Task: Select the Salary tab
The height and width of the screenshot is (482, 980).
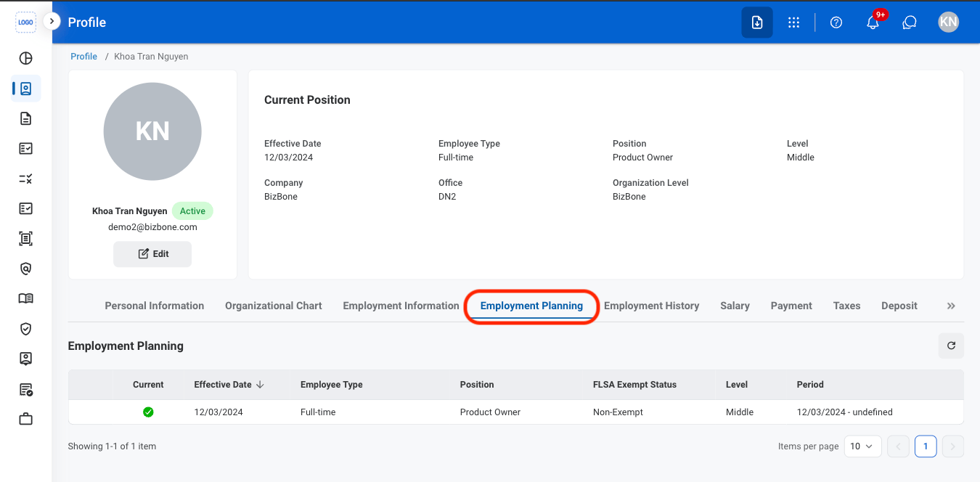Action: coord(735,306)
